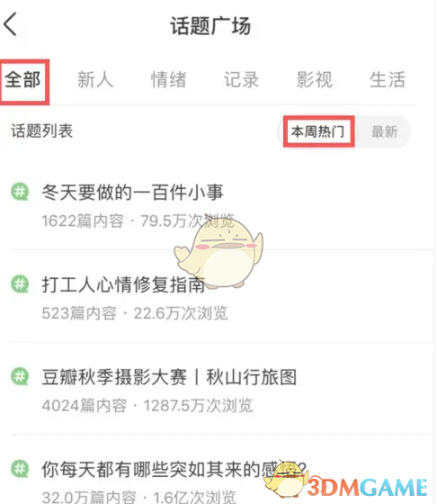
Task: Tap the yellow bird mascot in center
Action: pyautogui.click(x=219, y=252)
